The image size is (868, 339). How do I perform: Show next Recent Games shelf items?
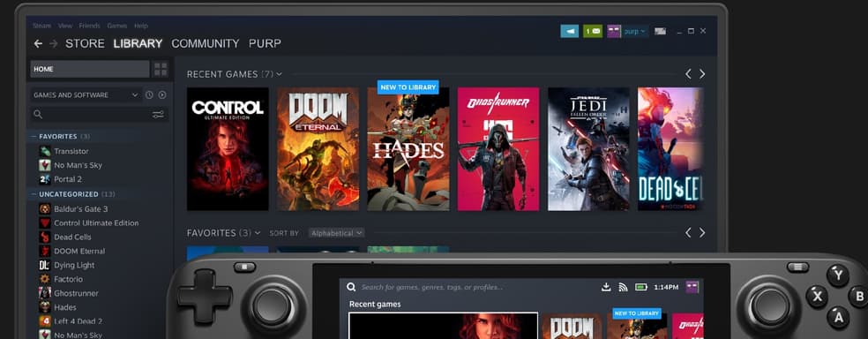(x=702, y=73)
